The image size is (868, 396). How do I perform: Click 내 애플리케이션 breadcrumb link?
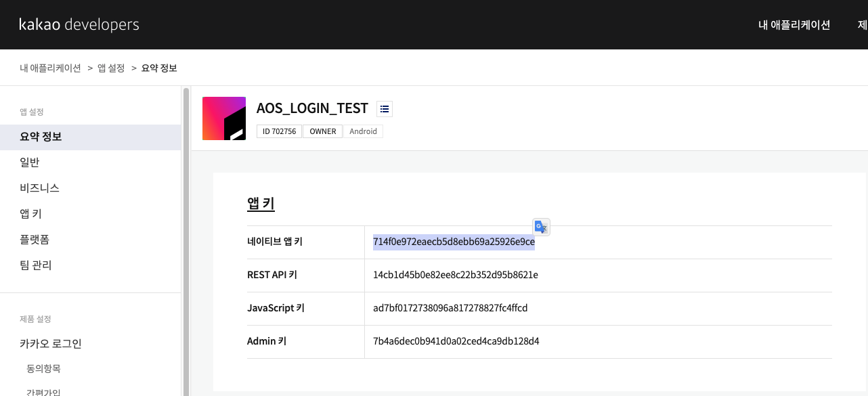tap(50, 68)
